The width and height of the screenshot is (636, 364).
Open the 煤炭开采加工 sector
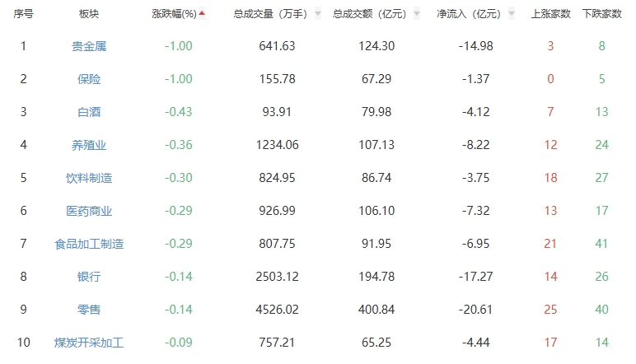pos(89,343)
